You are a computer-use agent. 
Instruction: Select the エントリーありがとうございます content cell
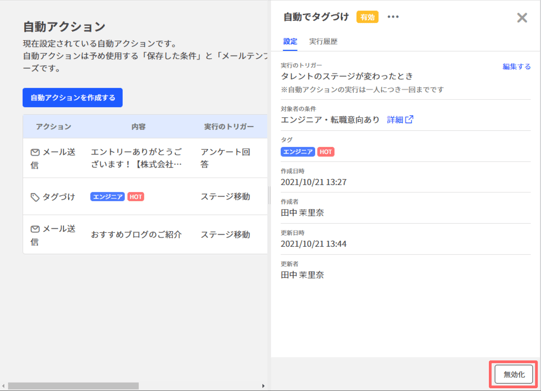click(136, 158)
